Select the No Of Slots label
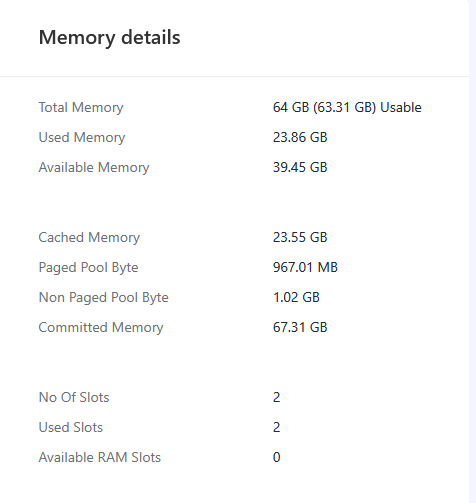476x503 pixels. (x=74, y=397)
